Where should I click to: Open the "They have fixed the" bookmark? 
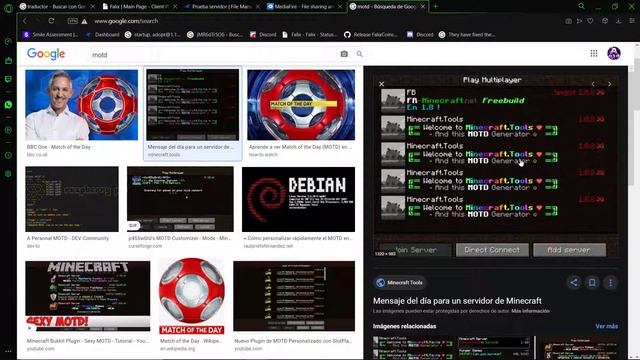click(467, 35)
